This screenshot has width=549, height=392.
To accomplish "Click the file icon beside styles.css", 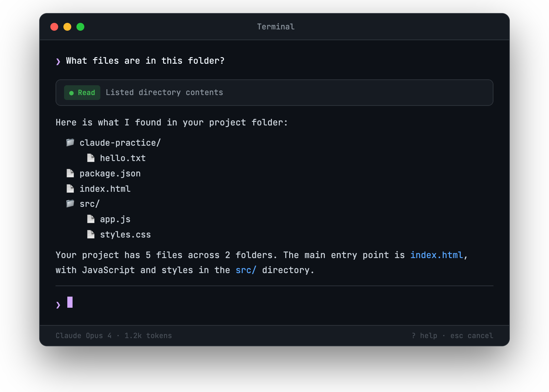I will point(91,234).
